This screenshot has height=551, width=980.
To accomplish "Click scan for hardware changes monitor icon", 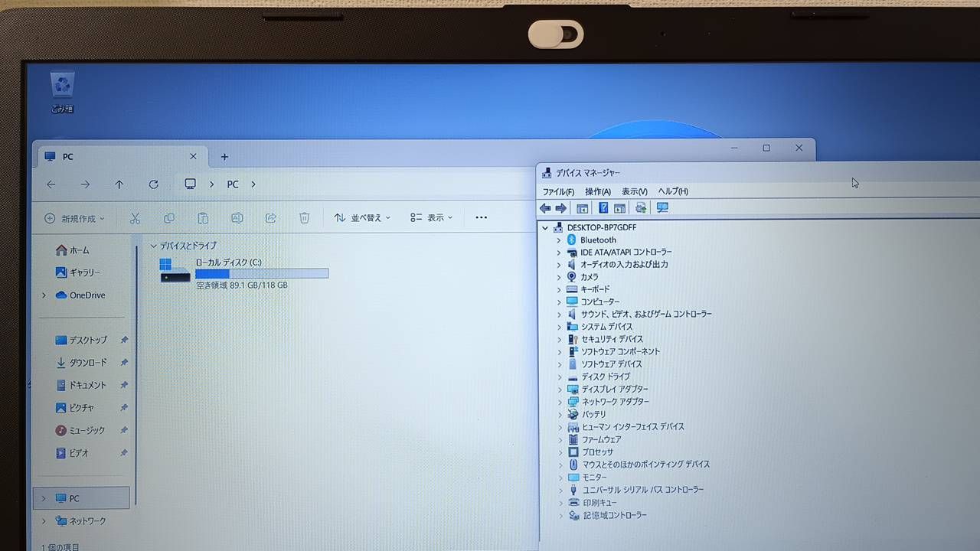I will (662, 208).
